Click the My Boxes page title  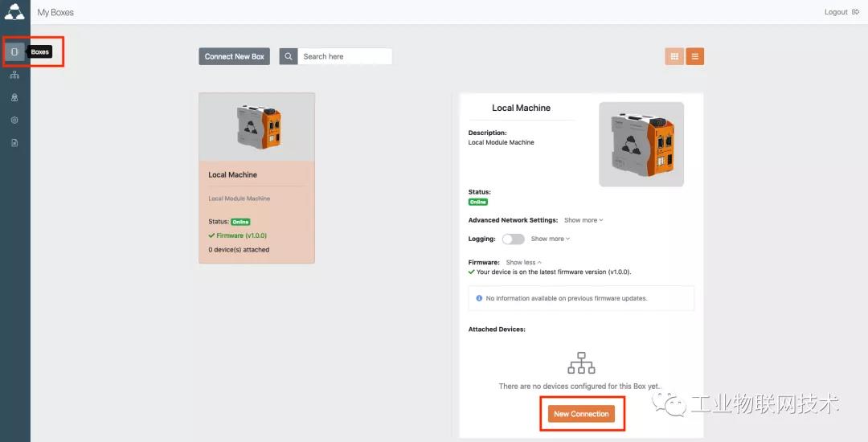click(55, 12)
